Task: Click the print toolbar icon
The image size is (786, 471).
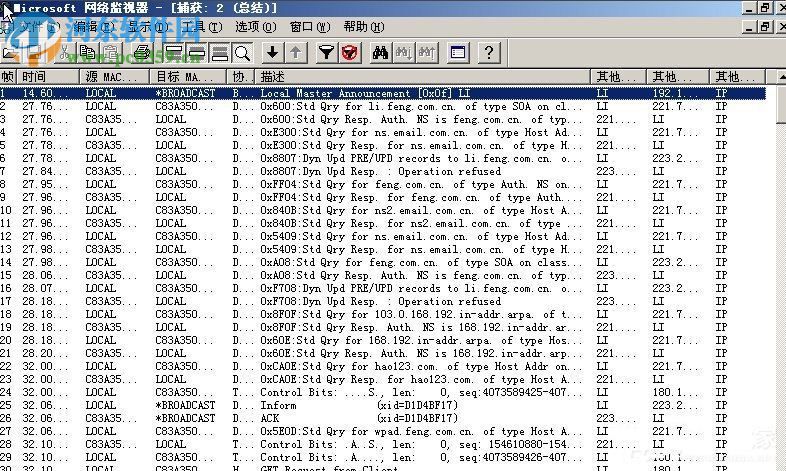Action: pyautogui.click(x=142, y=52)
